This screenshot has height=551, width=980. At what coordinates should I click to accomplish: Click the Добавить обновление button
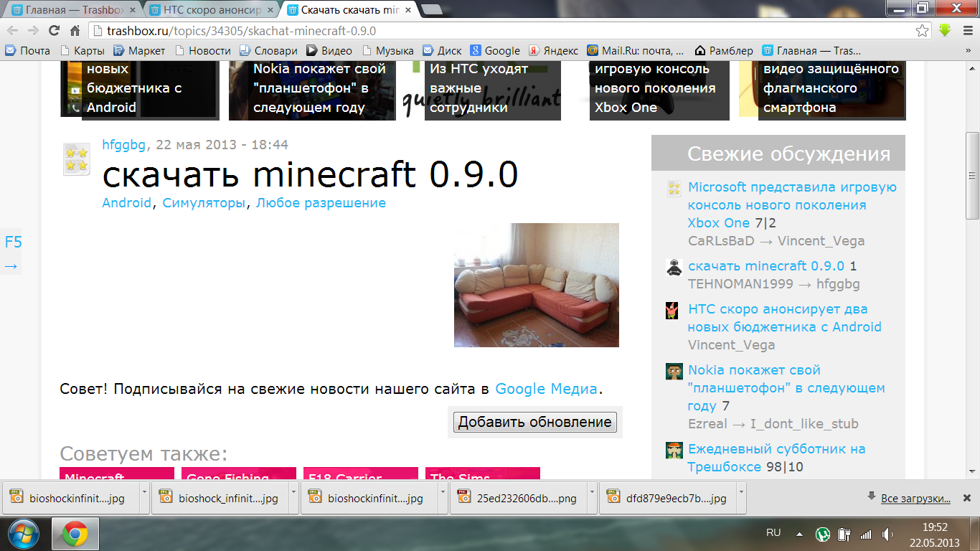point(535,422)
